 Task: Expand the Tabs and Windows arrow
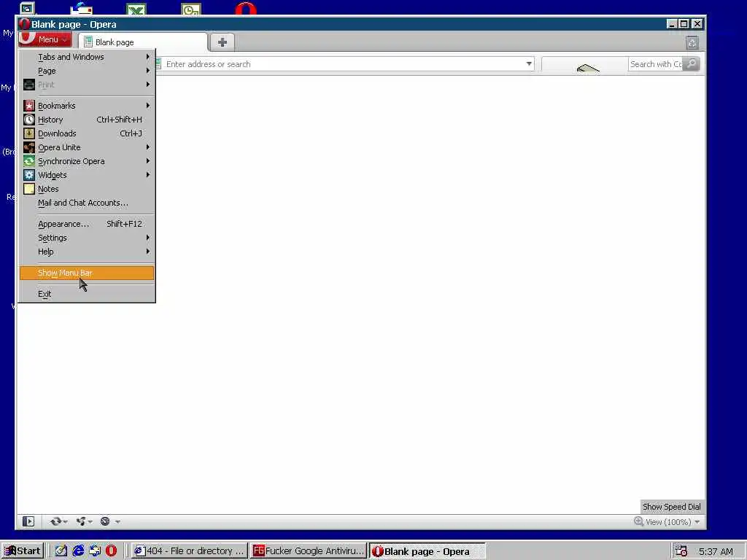coord(148,57)
